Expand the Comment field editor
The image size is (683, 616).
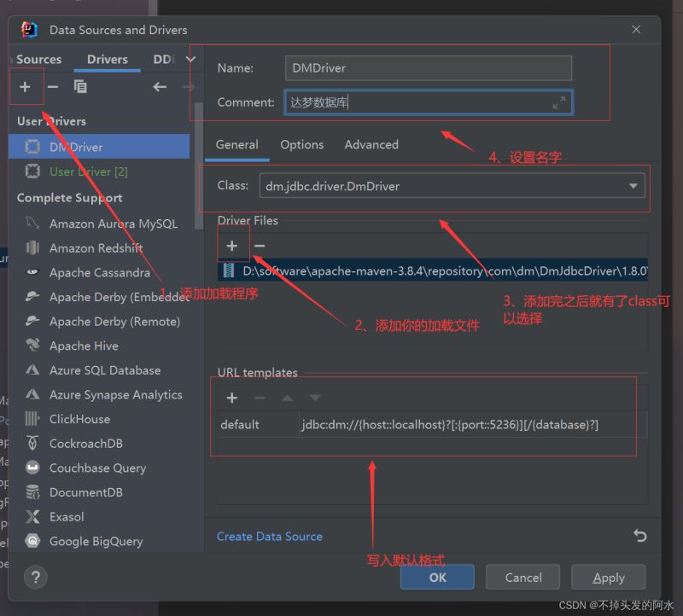559,102
